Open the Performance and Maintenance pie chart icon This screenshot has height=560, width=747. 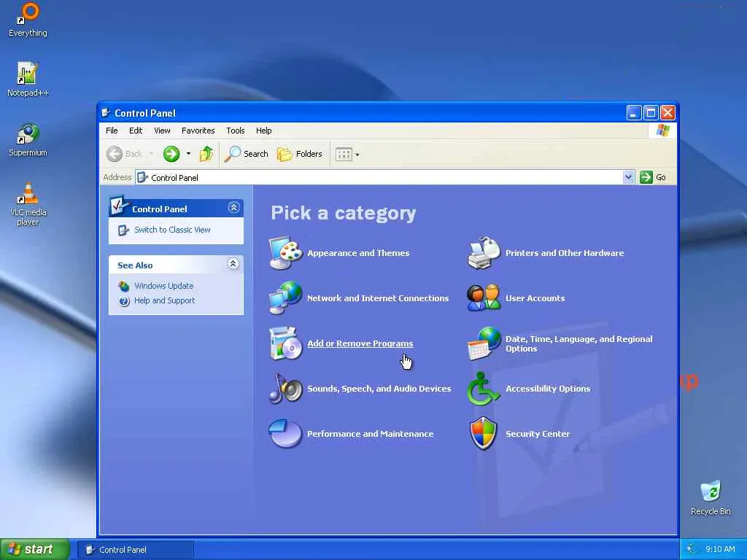(x=285, y=434)
